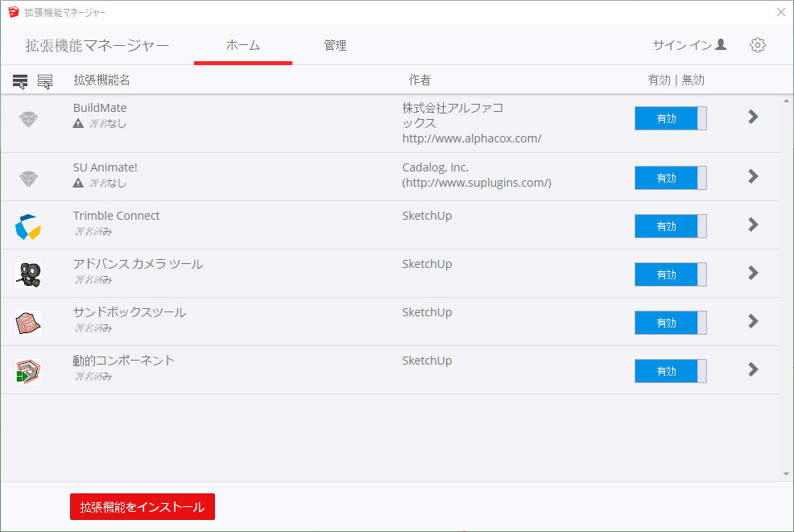Image resolution: width=794 pixels, height=532 pixels.
Task: Select the Trimble Connect extension name
Action: [x=117, y=216]
